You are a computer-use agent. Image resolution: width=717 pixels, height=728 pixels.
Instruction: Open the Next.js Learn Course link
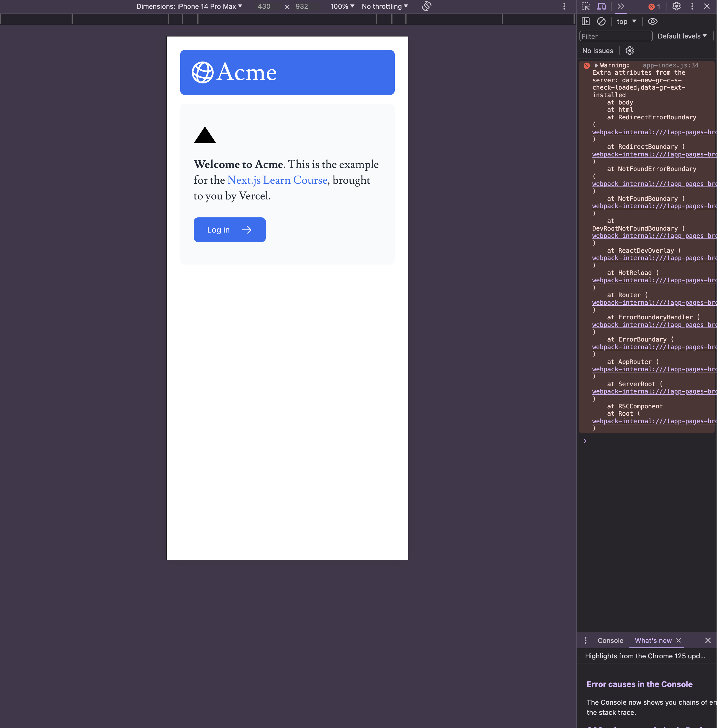tap(277, 180)
